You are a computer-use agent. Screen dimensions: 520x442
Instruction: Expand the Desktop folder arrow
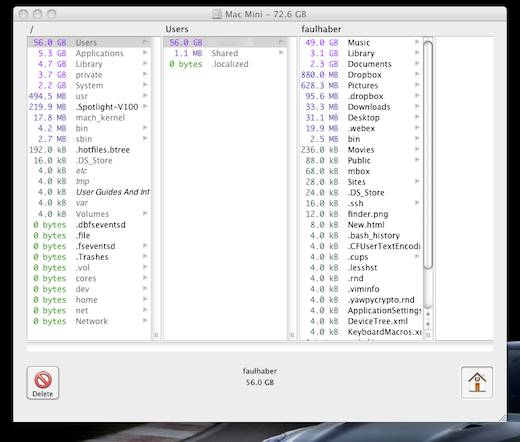417,117
